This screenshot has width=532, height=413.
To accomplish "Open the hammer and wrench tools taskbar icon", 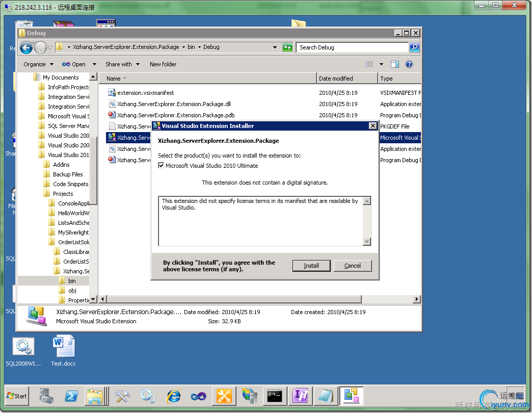I will [x=122, y=396].
